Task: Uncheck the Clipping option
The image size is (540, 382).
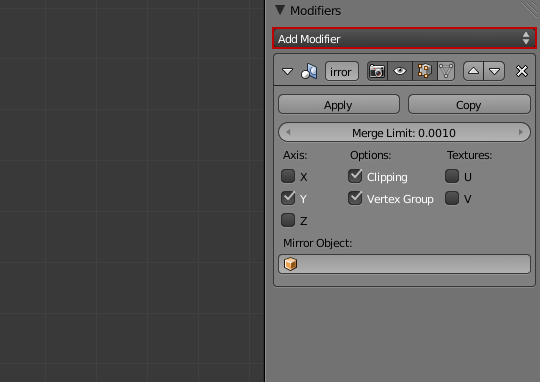Action: (355, 176)
